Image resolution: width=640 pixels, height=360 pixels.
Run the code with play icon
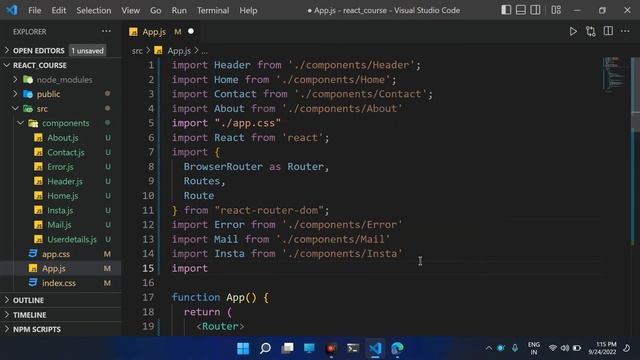(573, 31)
